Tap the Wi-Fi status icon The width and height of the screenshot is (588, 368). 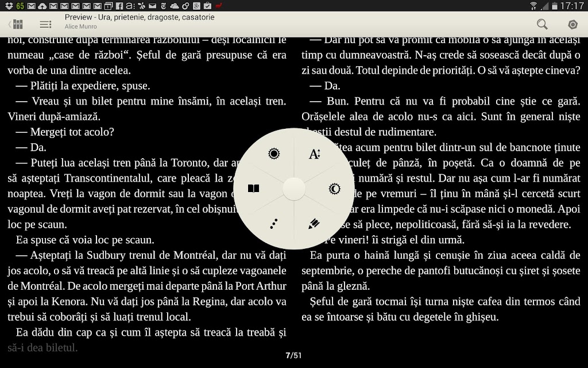pos(533,6)
